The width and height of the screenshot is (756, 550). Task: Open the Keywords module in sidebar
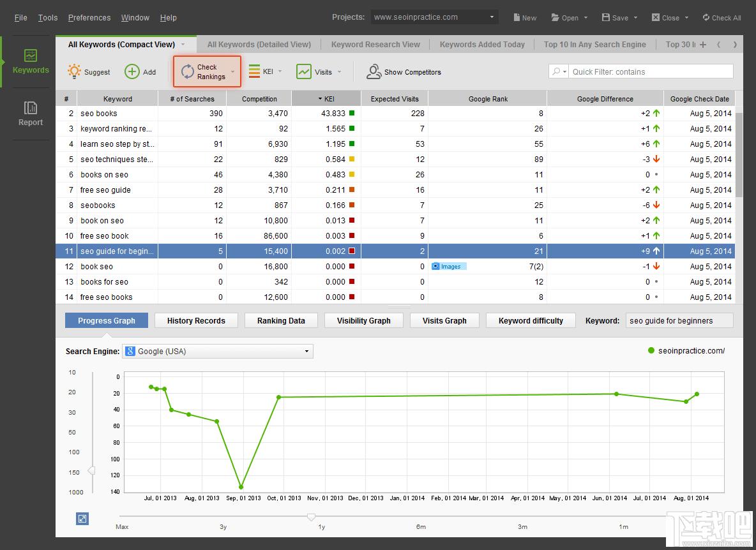point(31,62)
